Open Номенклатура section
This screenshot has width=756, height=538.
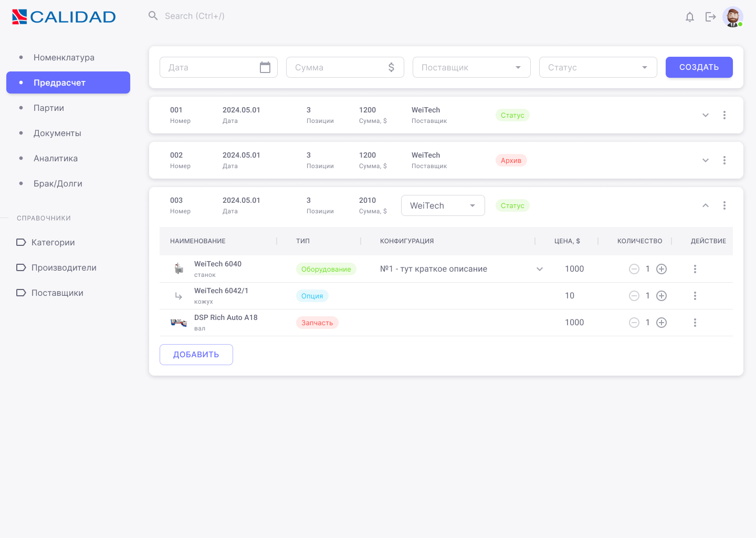pyautogui.click(x=68, y=57)
